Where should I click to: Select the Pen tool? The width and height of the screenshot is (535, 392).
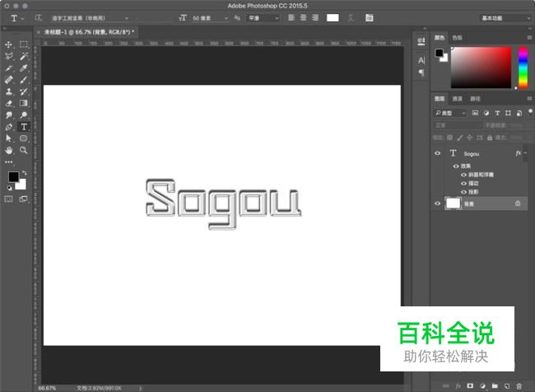[9, 127]
